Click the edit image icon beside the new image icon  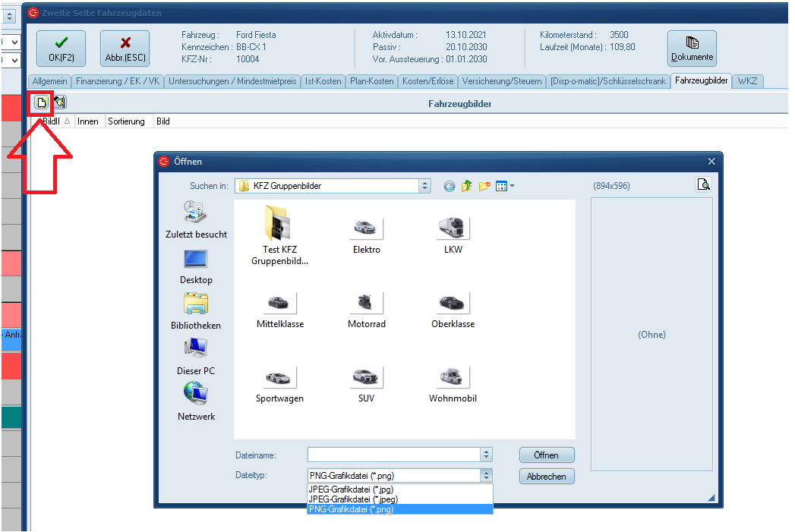59,103
